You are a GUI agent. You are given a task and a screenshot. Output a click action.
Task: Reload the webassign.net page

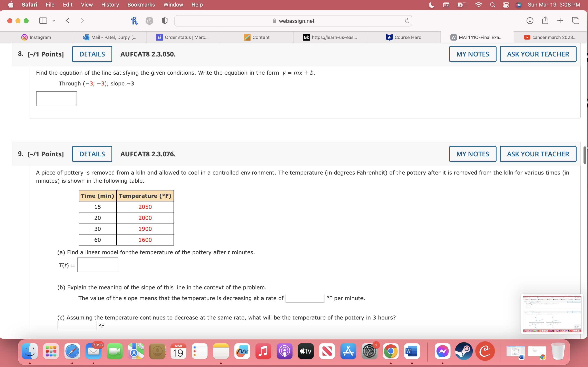pyautogui.click(x=407, y=21)
